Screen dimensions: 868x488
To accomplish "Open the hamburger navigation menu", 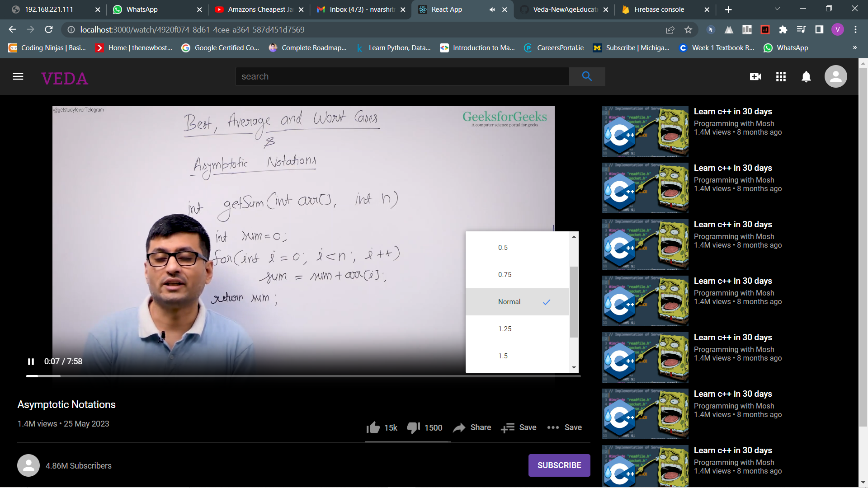I will click(18, 76).
